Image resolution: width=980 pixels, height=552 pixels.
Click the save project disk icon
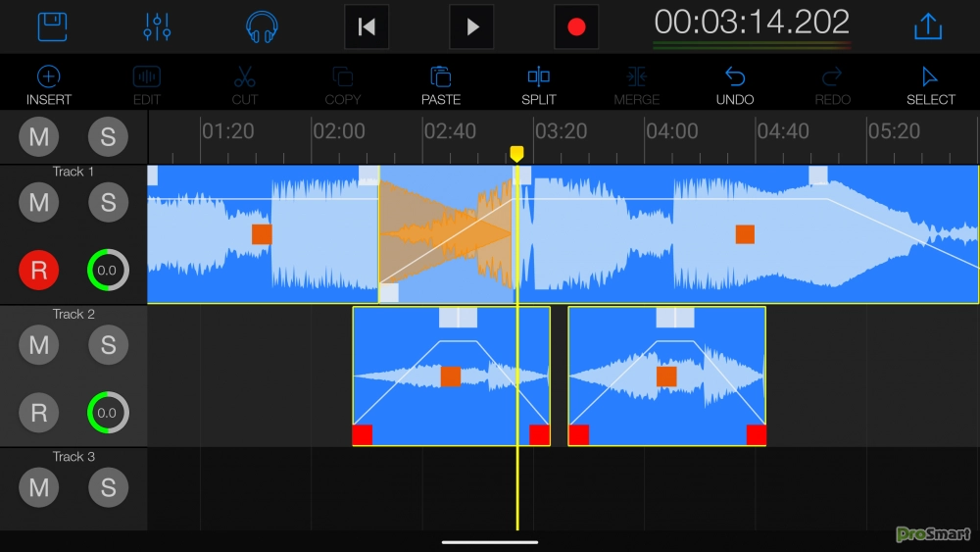[x=52, y=26]
